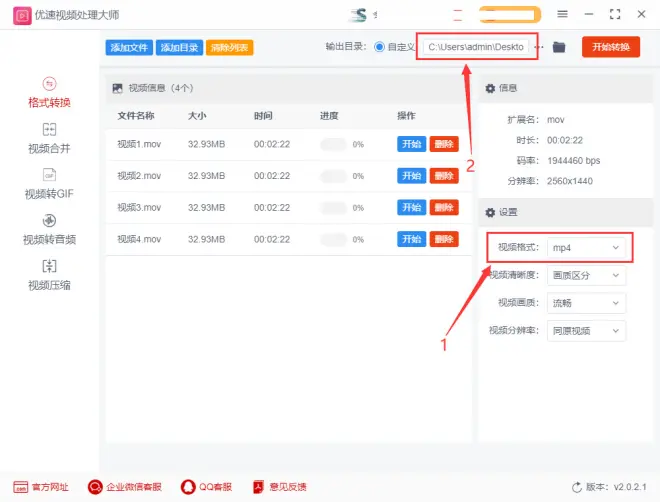Screen dimensions: 660x502
Task: Start converting 视频2.mov with 开始
Action: (x=411, y=175)
